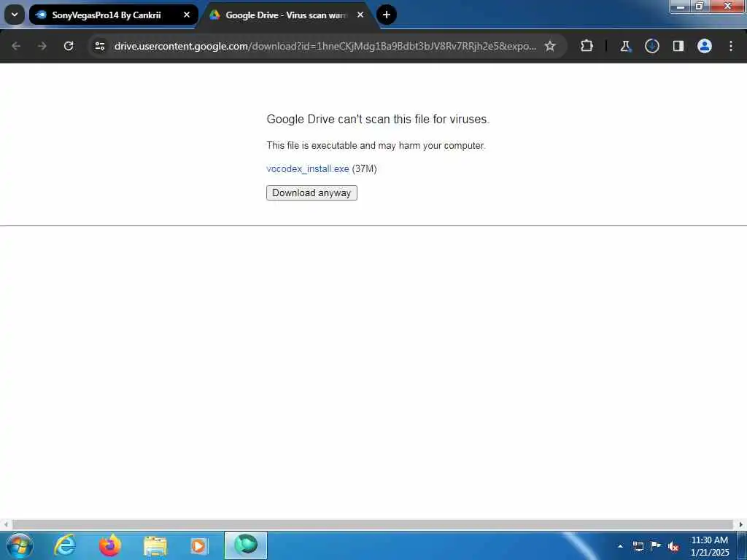Go back to previous page
747x560 pixels.
pos(16,46)
